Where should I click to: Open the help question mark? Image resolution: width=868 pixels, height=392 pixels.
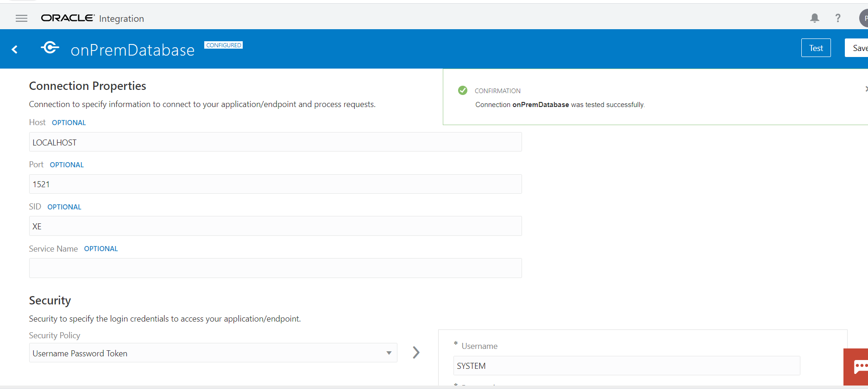pyautogui.click(x=838, y=18)
